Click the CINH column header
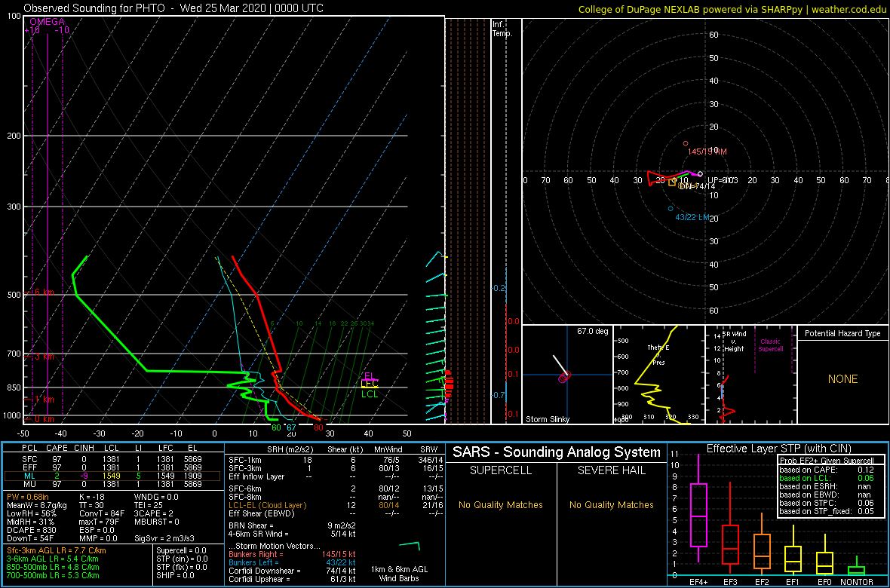The height and width of the screenshot is (588, 890). [84, 449]
